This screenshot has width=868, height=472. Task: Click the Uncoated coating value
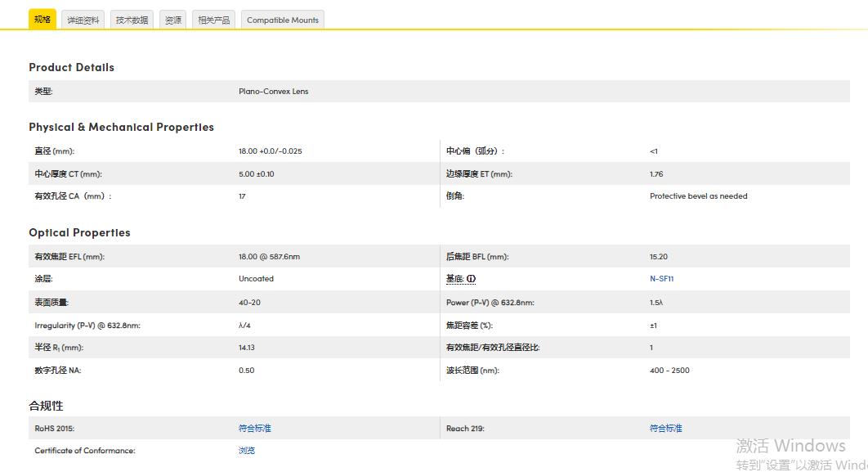pyautogui.click(x=256, y=279)
